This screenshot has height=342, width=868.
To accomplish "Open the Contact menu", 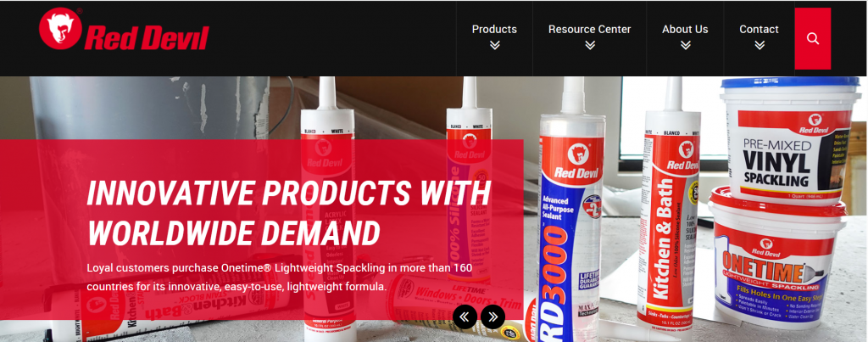I will [759, 30].
